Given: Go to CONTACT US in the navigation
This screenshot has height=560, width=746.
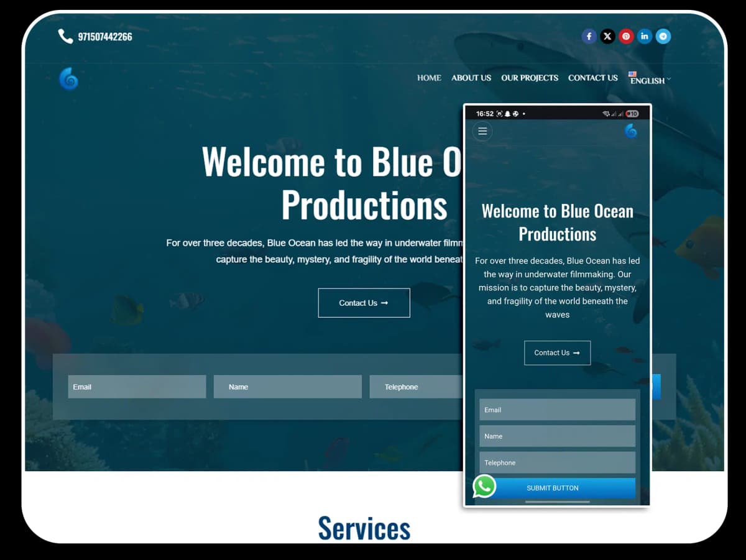Looking at the screenshot, I should coord(592,78).
